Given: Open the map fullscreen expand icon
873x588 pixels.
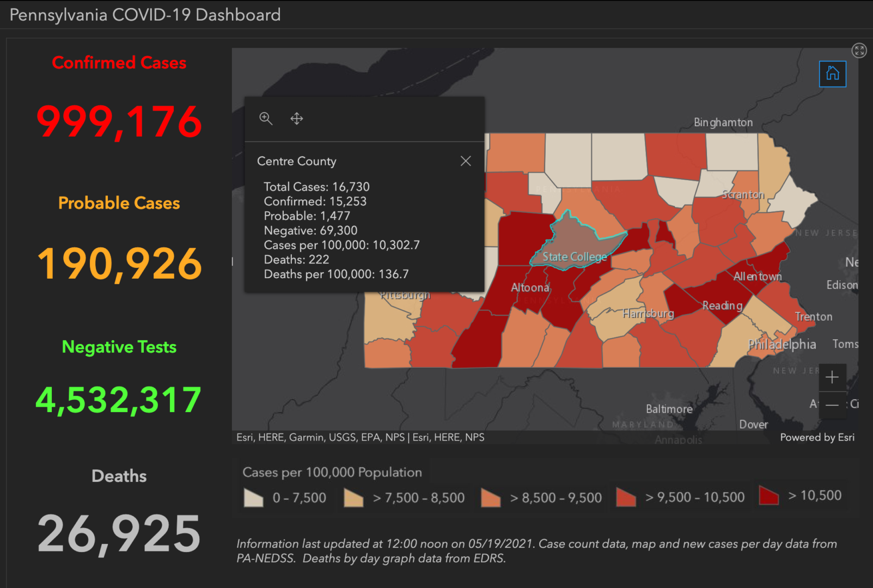Looking at the screenshot, I should 859,51.
